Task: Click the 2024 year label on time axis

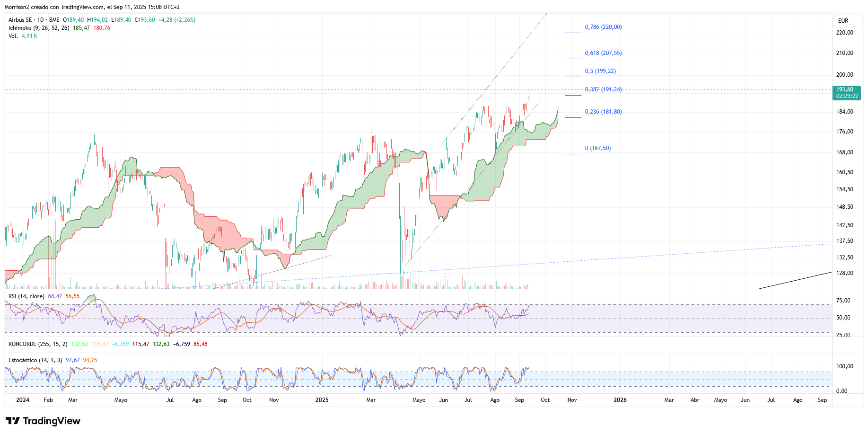Action: tap(23, 400)
